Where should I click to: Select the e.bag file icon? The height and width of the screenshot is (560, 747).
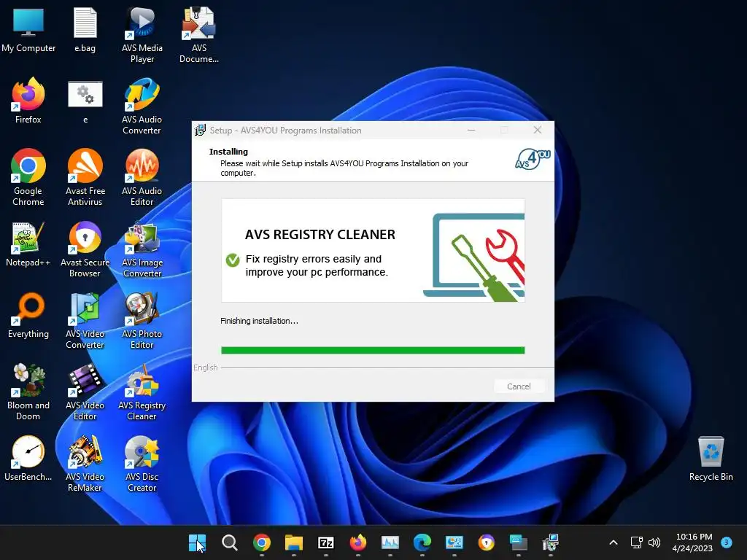[85, 30]
